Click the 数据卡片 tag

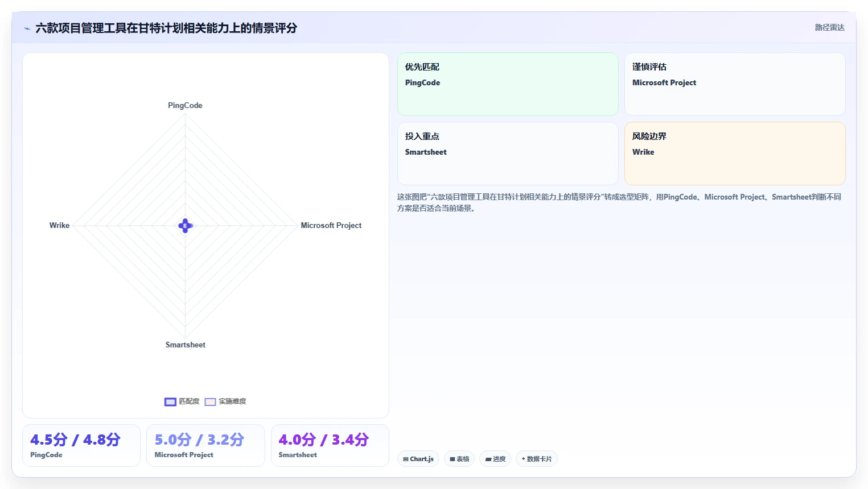(x=537, y=459)
